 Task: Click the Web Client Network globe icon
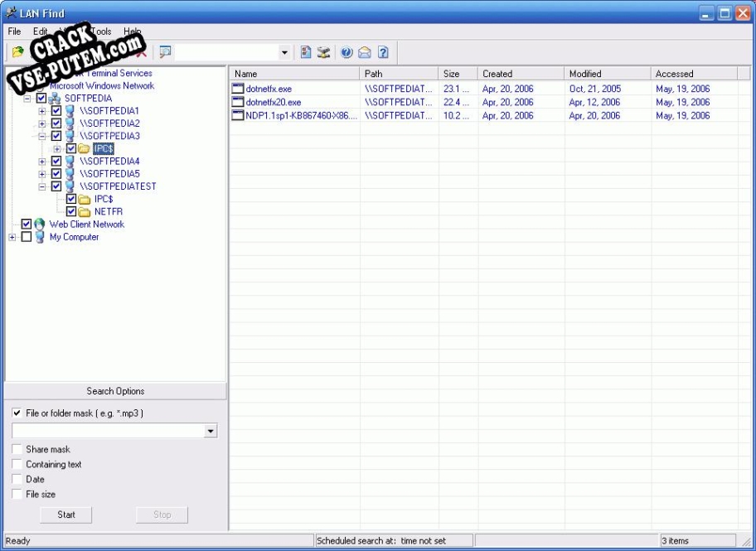click(x=40, y=225)
